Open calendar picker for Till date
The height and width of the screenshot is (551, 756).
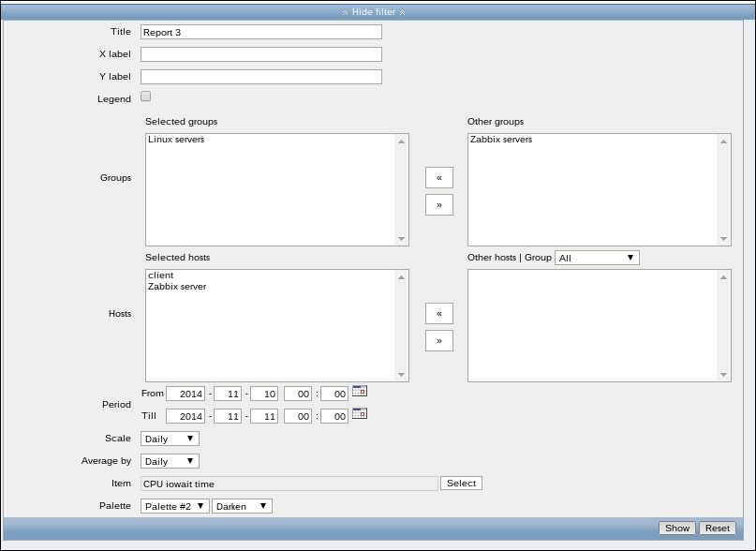coord(360,414)
